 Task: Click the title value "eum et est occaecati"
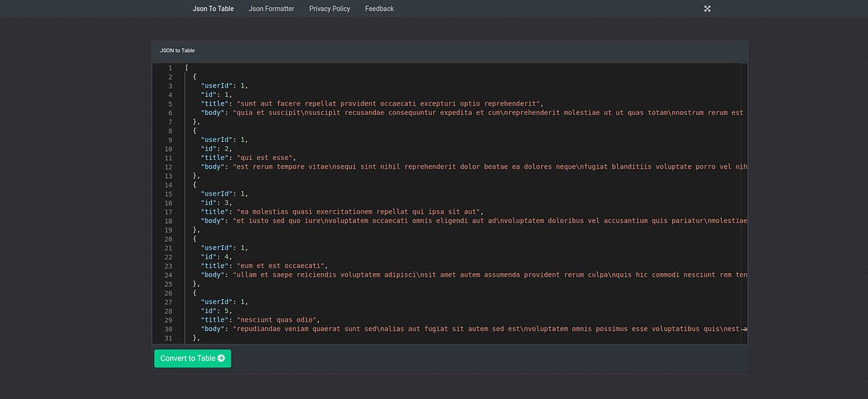tap(283, 266)
